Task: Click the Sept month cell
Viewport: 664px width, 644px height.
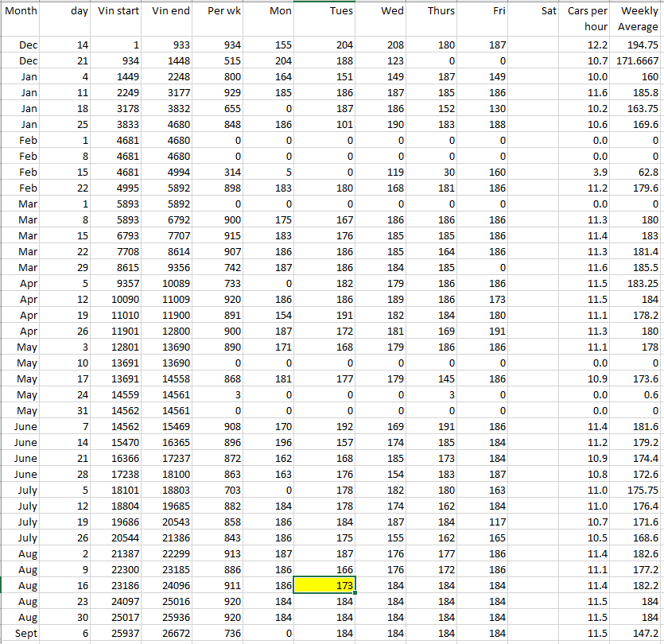Action: point(21,633)
